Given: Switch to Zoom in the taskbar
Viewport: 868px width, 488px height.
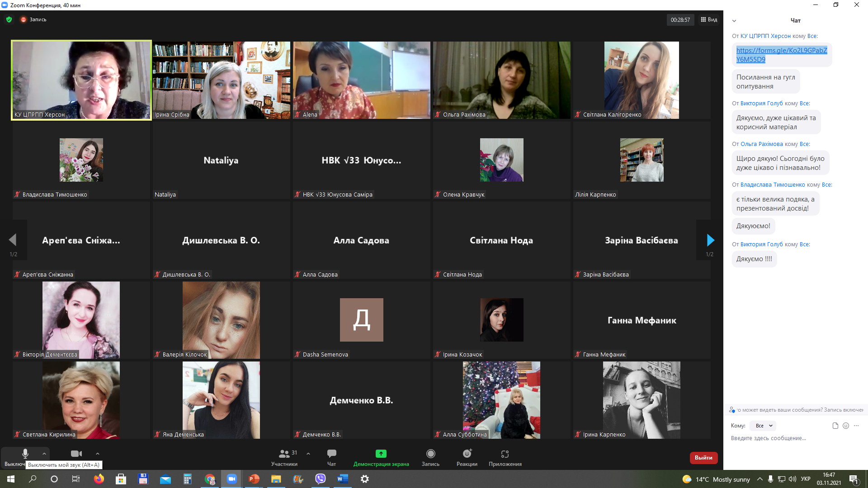Looking at the screenshot, I should (x=232, y=479).
